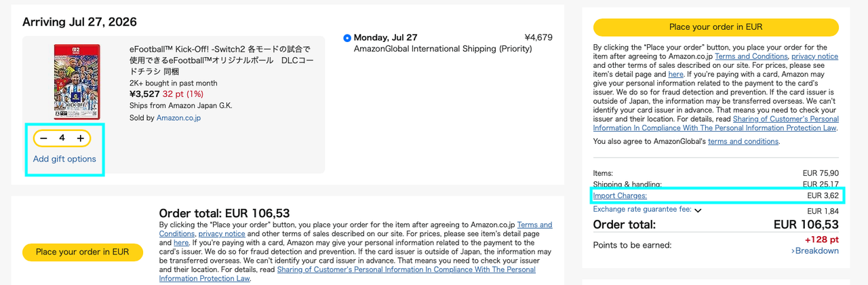Decrease item quantity with minus button

click(43, 138)
